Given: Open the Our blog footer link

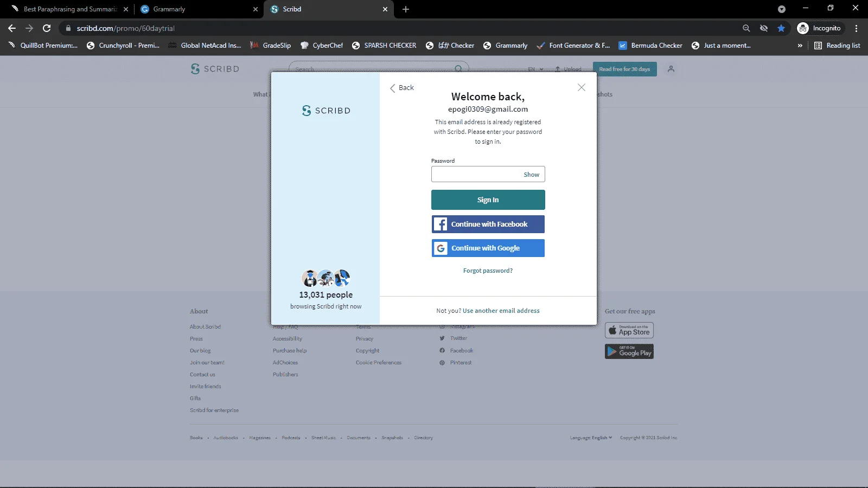Looking at the screenshot, I should point(200,351).
